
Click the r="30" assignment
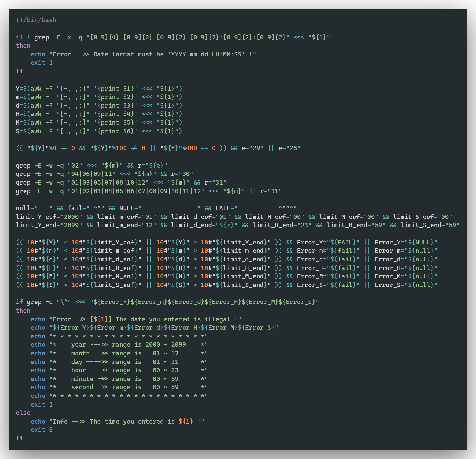(x=182, y=174)
